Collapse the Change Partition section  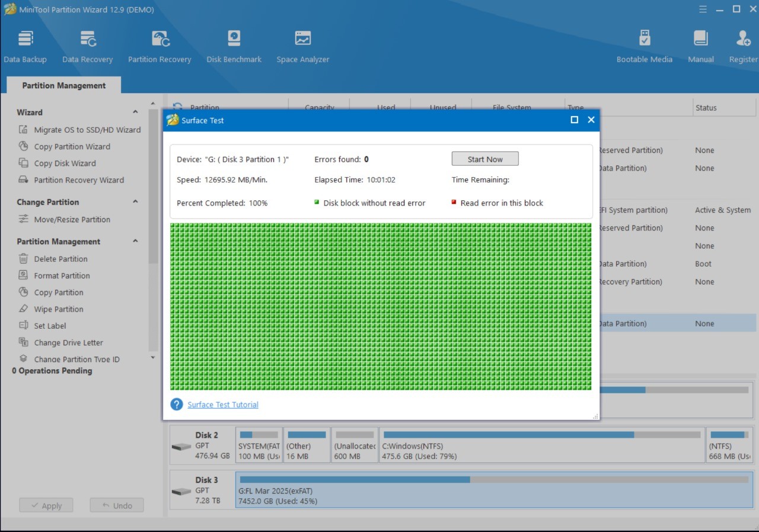tap(135, 201)
